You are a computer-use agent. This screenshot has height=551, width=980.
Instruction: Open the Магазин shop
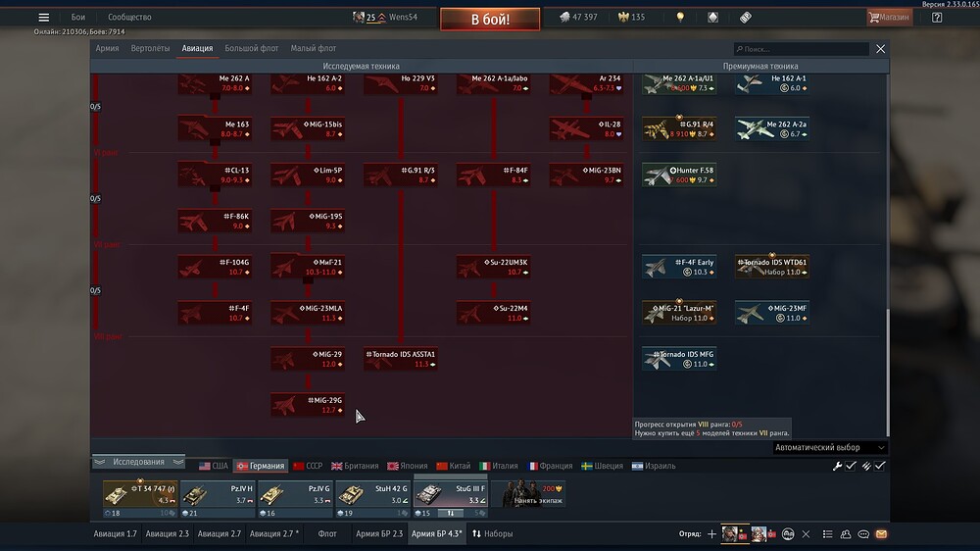pyautogui.click(x=889, y=18)
